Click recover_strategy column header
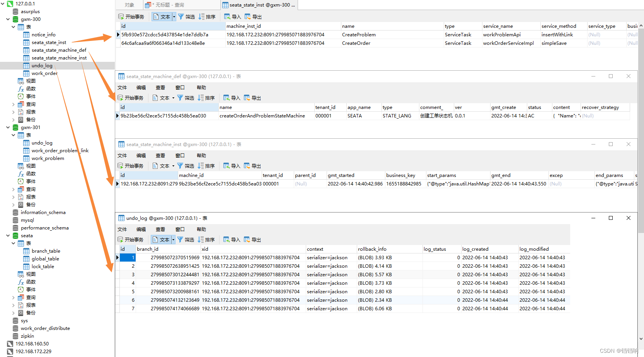This screenshot has width=644, height=357. tap(605, 107)
